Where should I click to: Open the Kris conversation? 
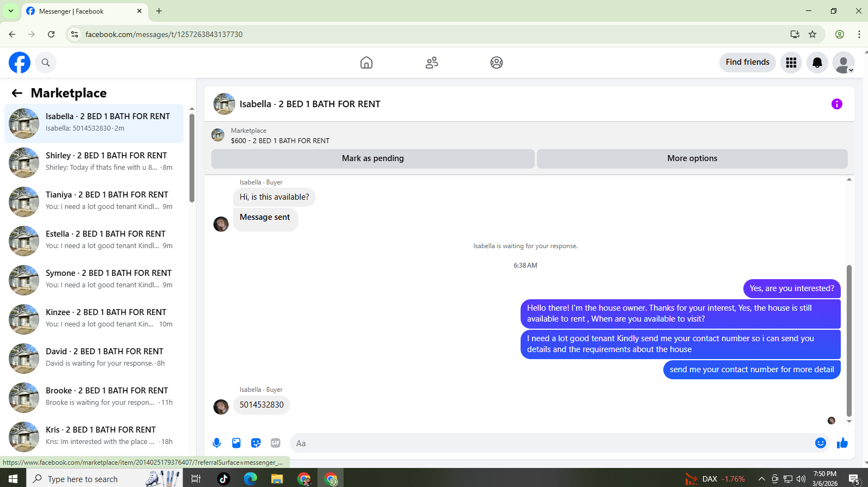94,436
